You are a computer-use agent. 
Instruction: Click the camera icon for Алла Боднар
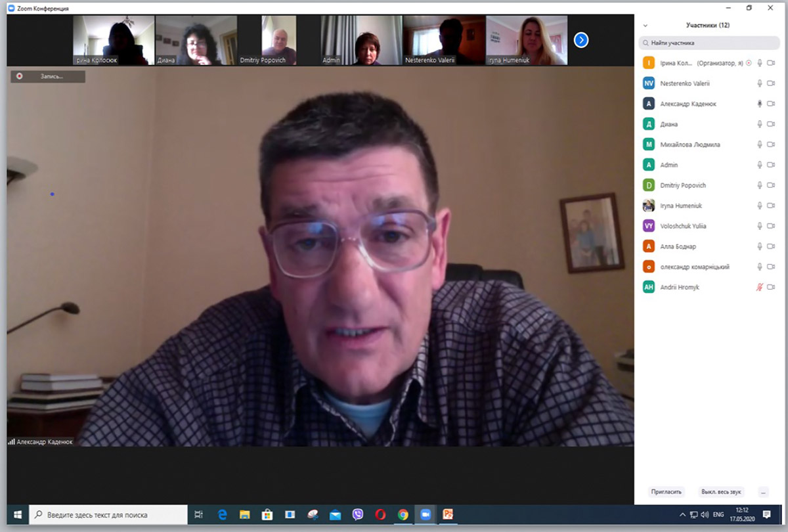coord(771,246)
